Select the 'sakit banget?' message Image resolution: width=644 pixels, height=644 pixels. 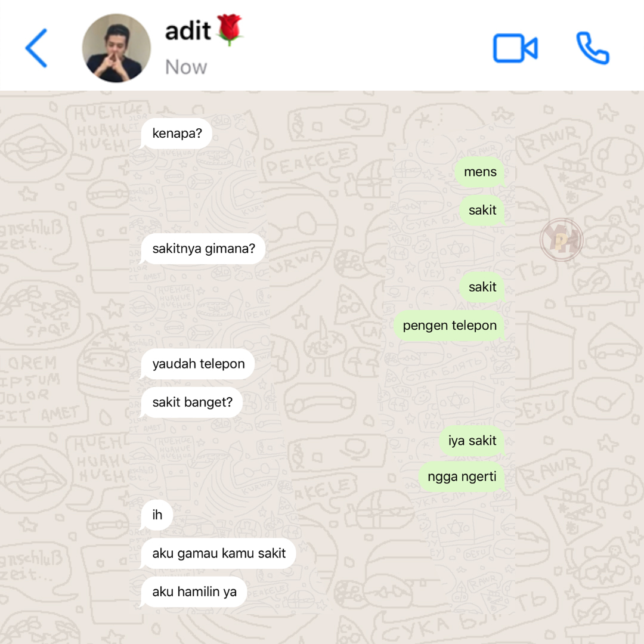pyautogui.click(x=192, y=402)
